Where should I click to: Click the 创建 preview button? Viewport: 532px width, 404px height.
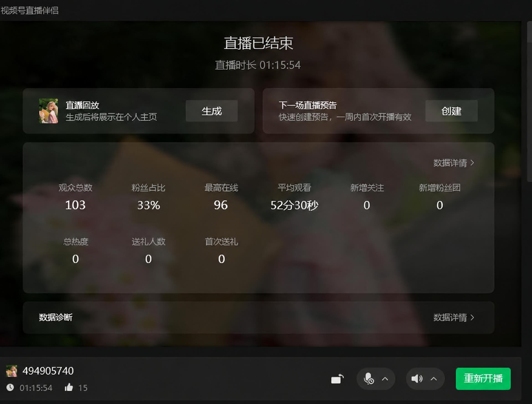coord(451,111)
